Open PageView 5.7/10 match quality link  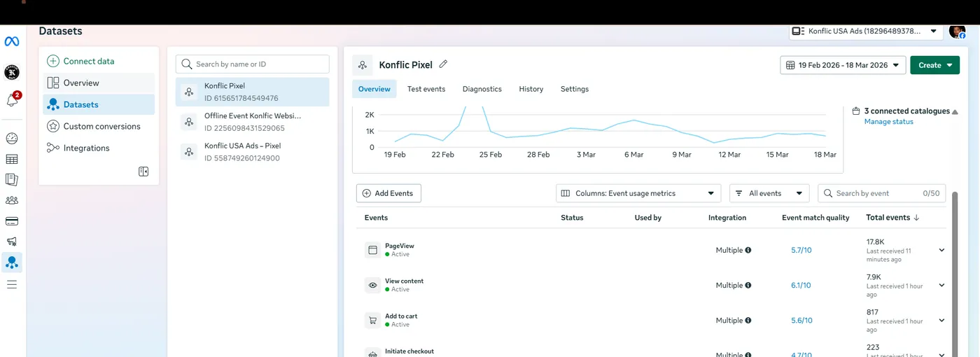pos(801,250)
